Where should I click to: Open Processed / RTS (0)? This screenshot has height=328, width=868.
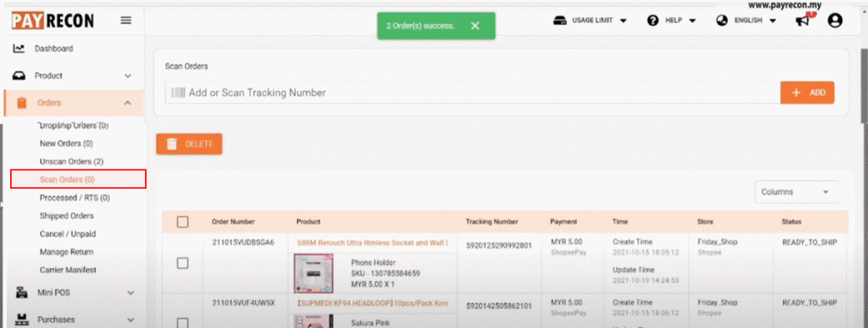coord(75,197)
